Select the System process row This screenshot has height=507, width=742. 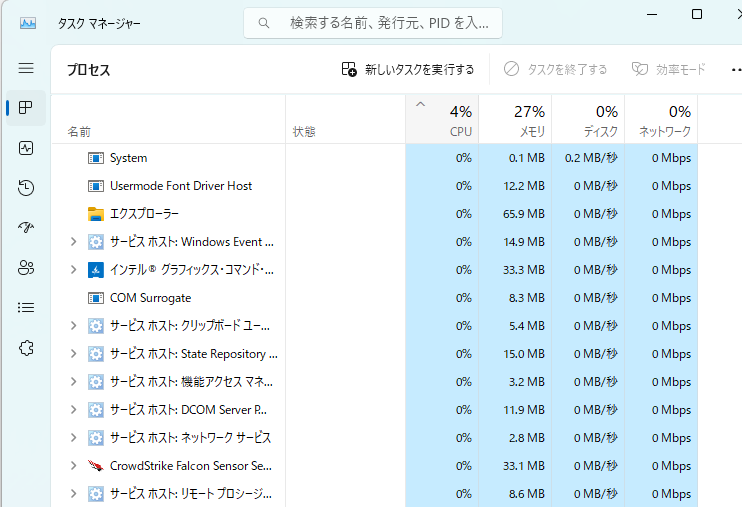374,158
